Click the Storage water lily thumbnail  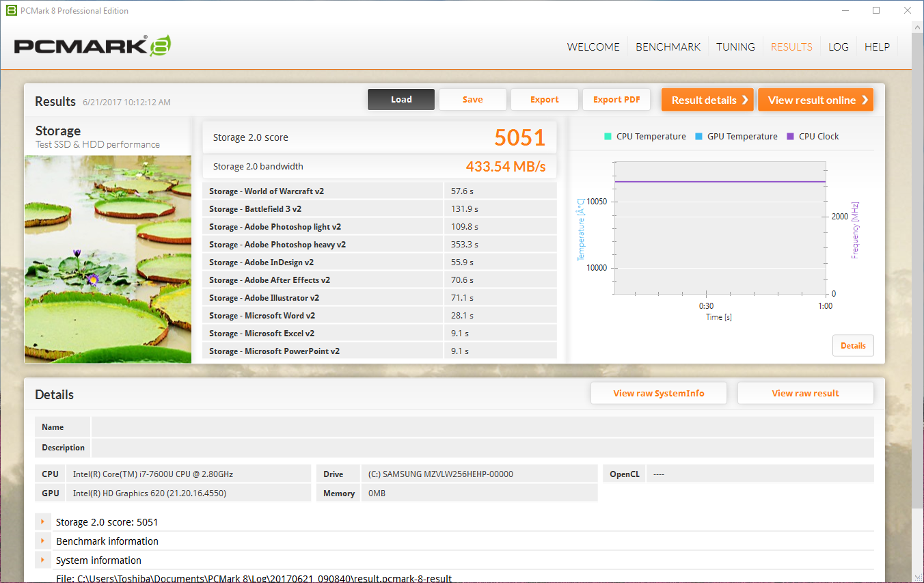point(108,259)
